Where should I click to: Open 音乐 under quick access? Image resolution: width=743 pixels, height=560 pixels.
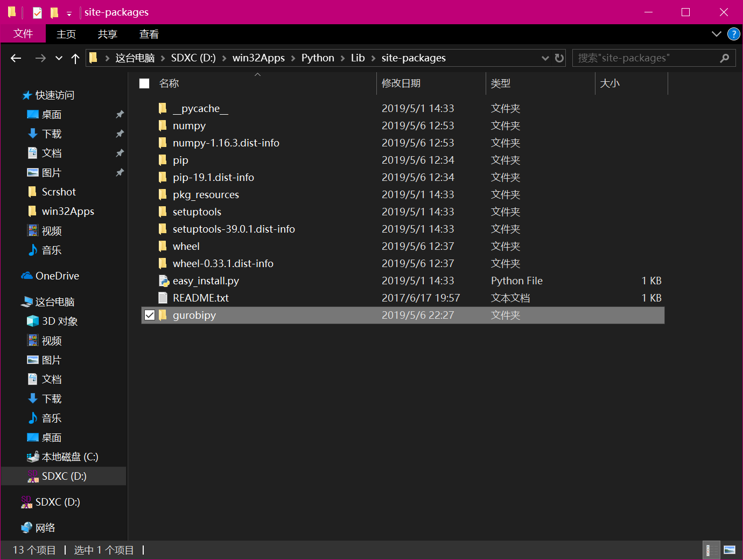tap(52, 250)
